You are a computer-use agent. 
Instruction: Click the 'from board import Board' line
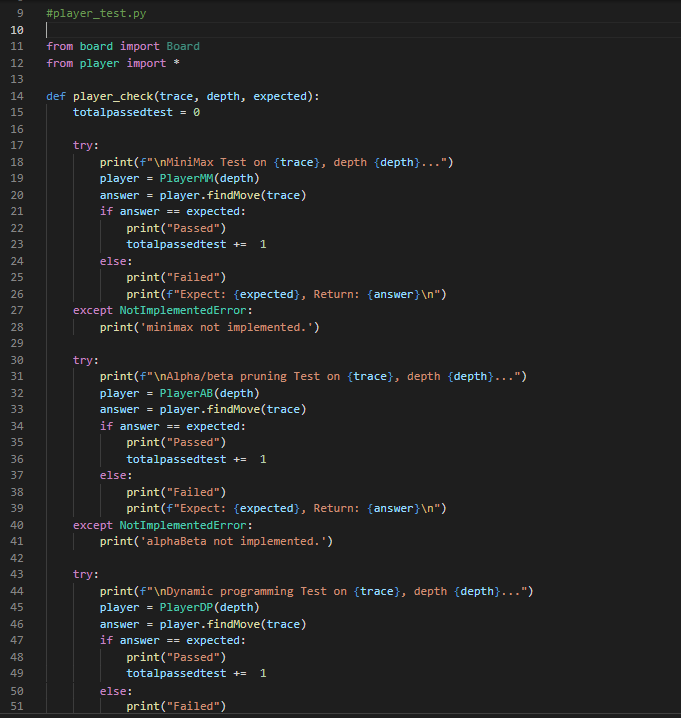pyautogui.click(x=123, y=46)
